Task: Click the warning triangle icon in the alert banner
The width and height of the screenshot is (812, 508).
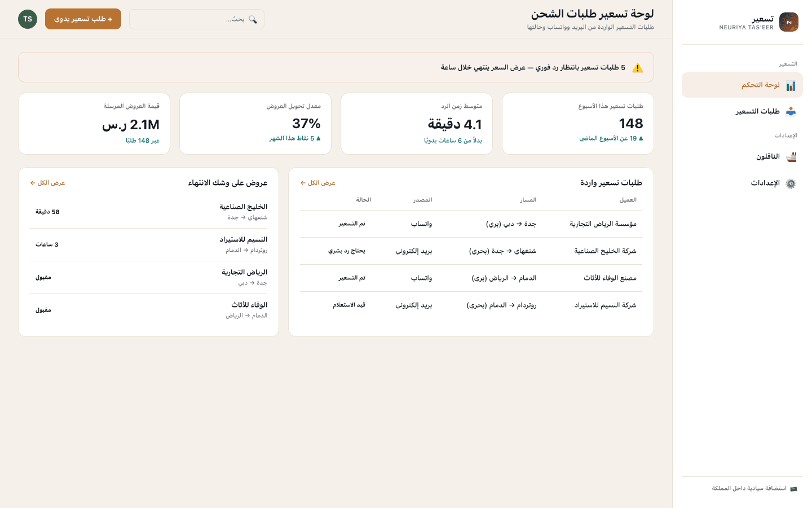Action: coord(637,68)
